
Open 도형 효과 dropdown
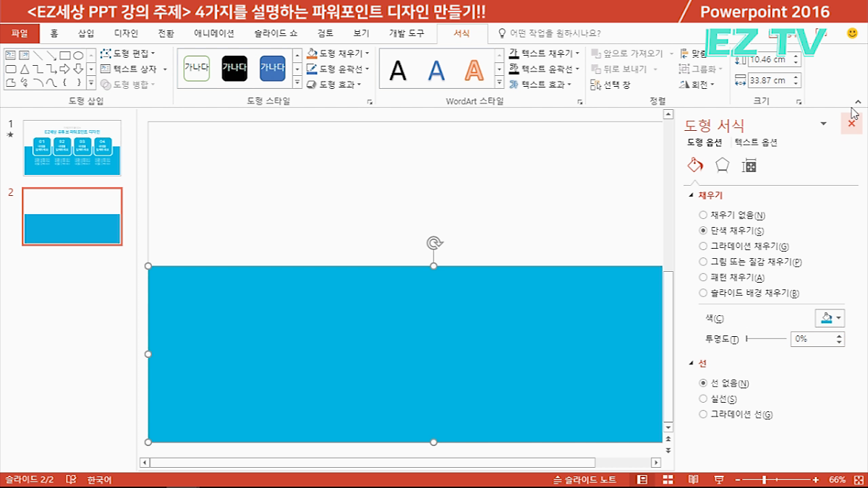tap(334, 85)
